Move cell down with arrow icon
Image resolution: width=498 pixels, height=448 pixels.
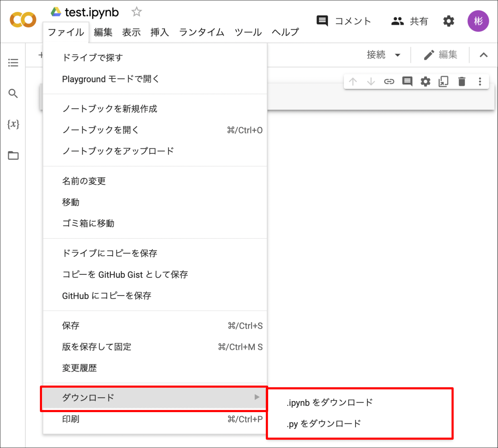click(371, 82)
